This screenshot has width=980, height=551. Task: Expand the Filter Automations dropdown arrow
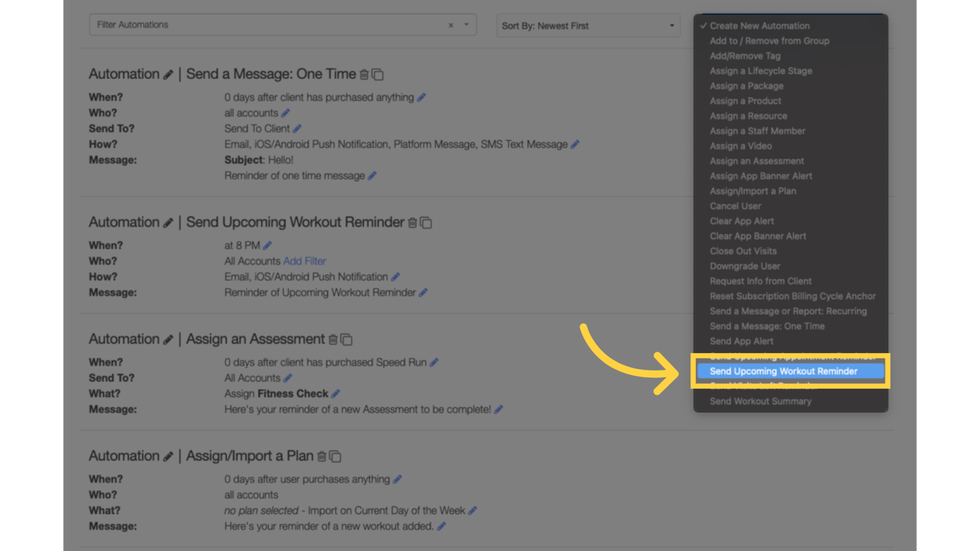[468, 25]
